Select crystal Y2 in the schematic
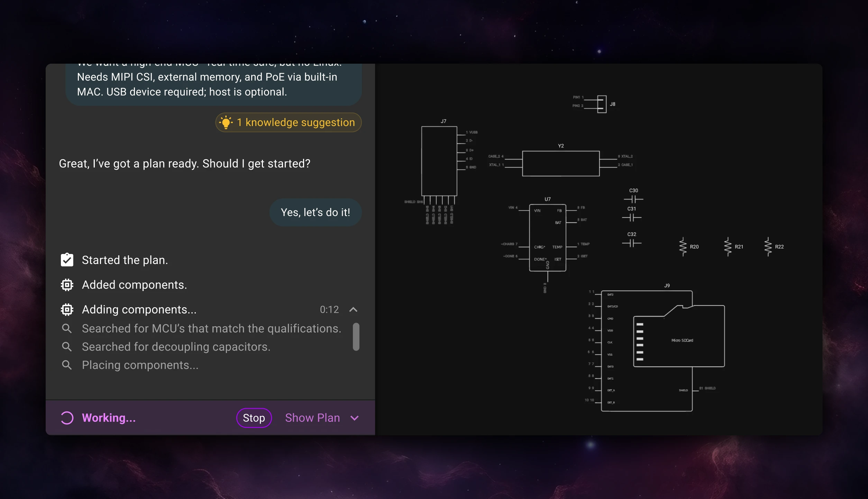The width and height of the screenshot is (868, 499). (x=560, y=163)
